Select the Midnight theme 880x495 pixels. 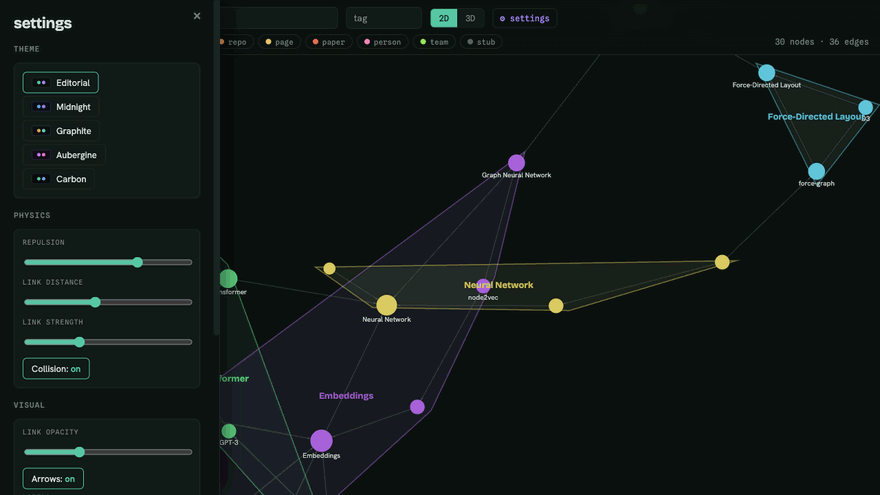tap(61, 107)
